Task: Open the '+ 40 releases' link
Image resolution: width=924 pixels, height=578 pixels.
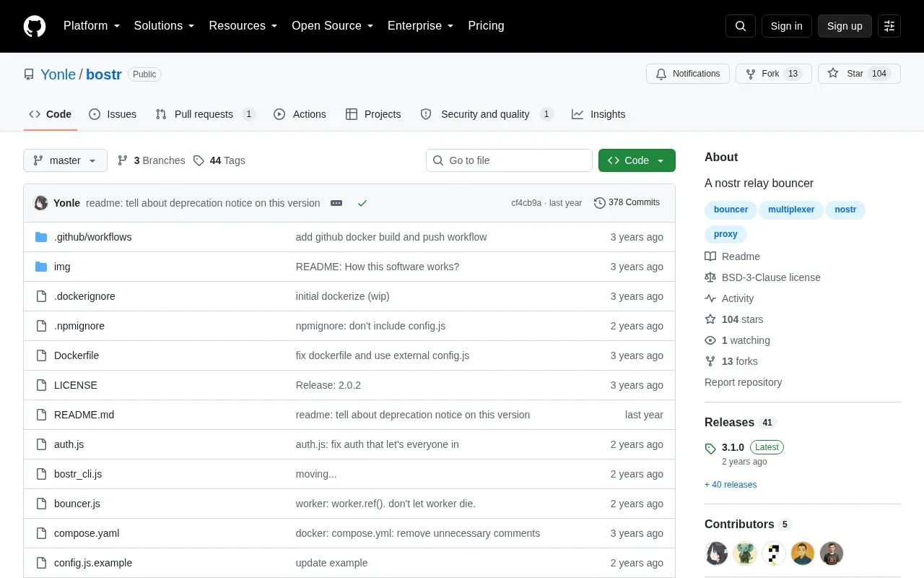Action: (731, 485)
